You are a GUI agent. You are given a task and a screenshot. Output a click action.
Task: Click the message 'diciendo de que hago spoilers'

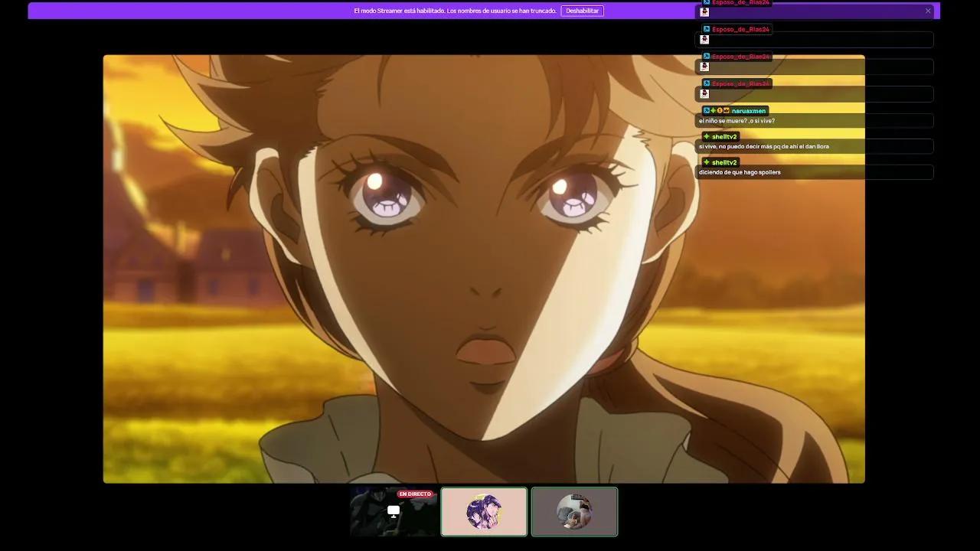[740, 172]
